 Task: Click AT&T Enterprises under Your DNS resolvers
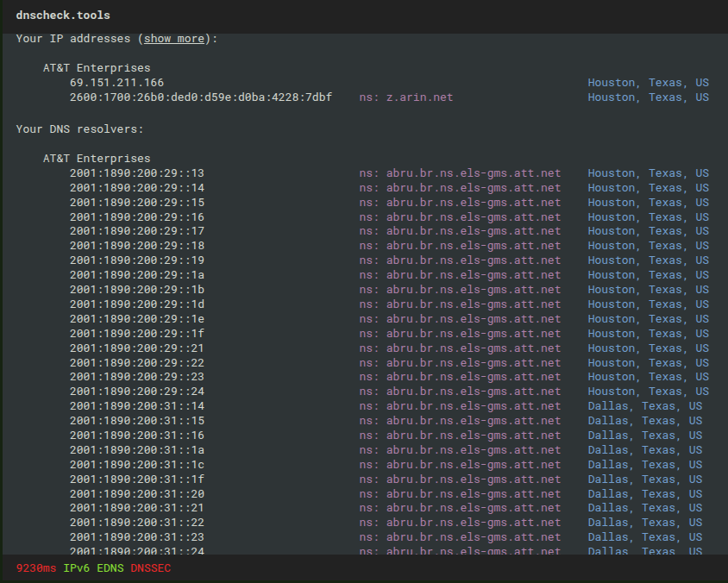click(x=97, y=159)
